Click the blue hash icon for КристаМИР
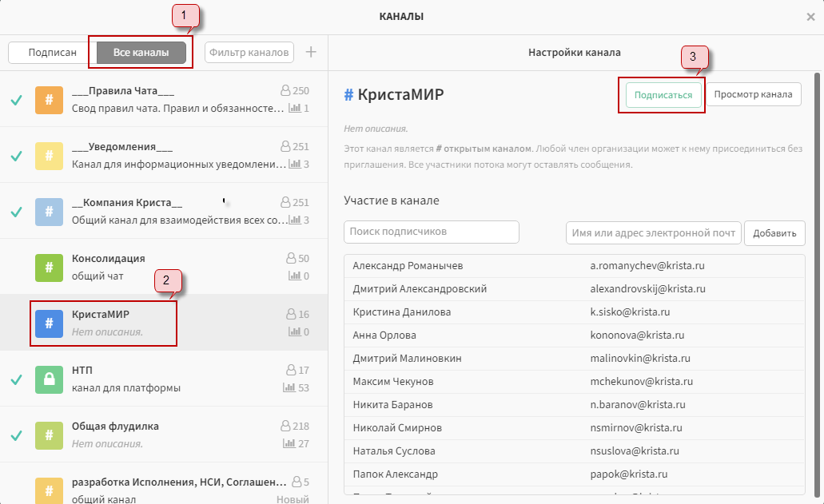 (x=50, y=323)
